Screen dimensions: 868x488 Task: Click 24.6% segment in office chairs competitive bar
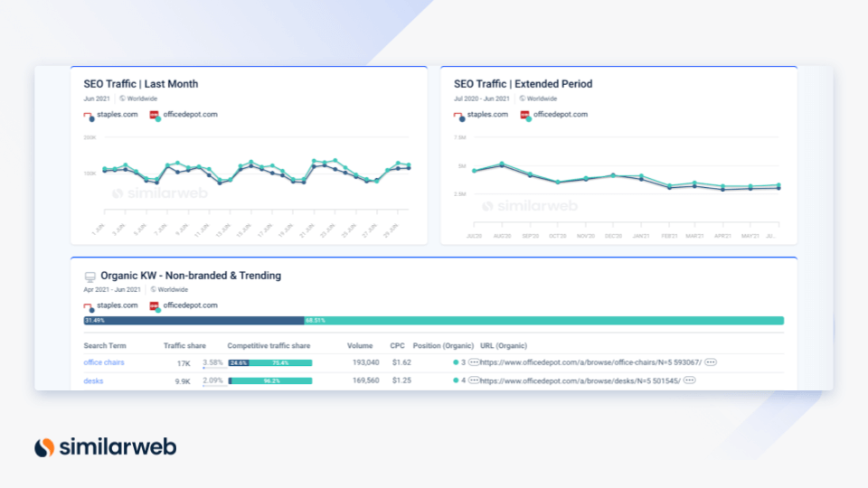pos(239,363)
